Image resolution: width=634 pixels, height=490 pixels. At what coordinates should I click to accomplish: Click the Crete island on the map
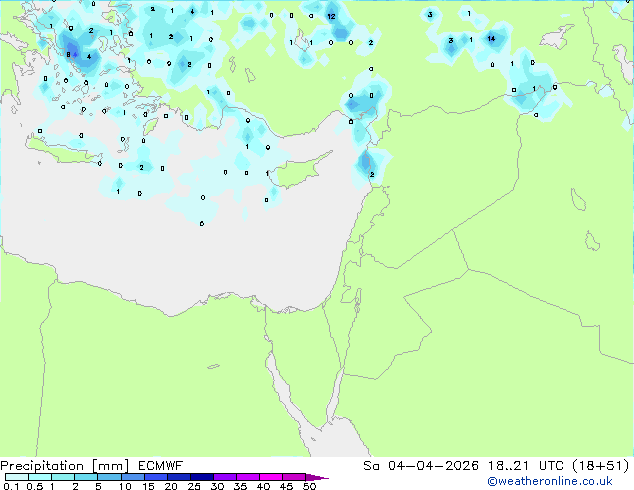click(x=65, y=152)
